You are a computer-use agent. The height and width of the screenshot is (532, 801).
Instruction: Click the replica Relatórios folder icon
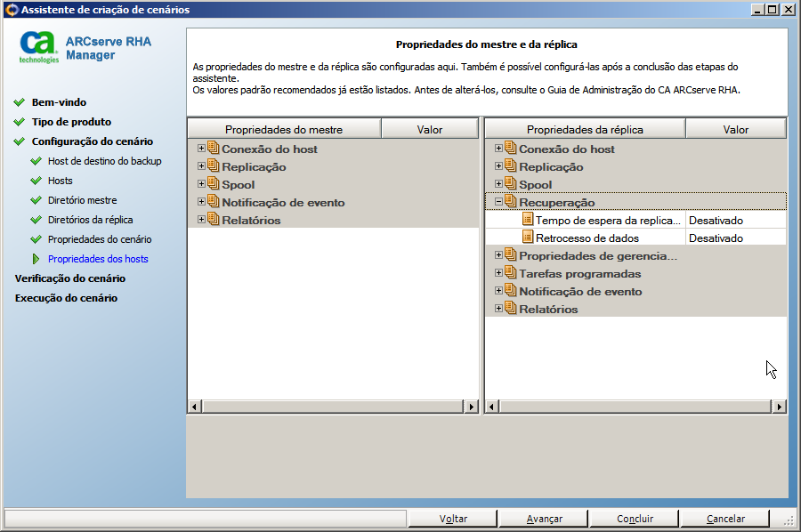pyautogui.click(x=511, y=309)
